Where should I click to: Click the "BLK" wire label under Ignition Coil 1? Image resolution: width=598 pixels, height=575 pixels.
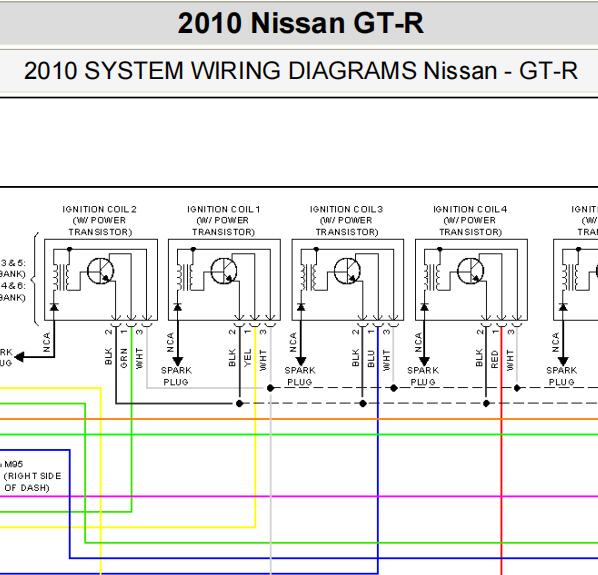coord(232,358)
